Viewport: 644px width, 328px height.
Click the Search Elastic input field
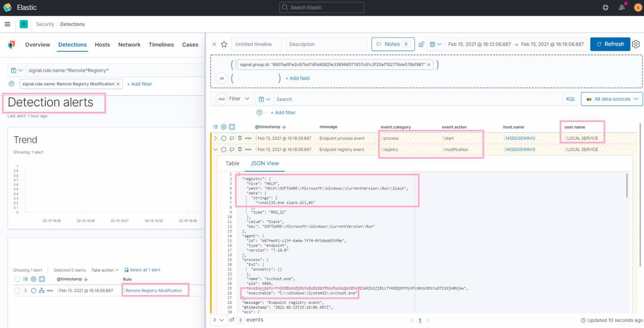tap(322, 8)
